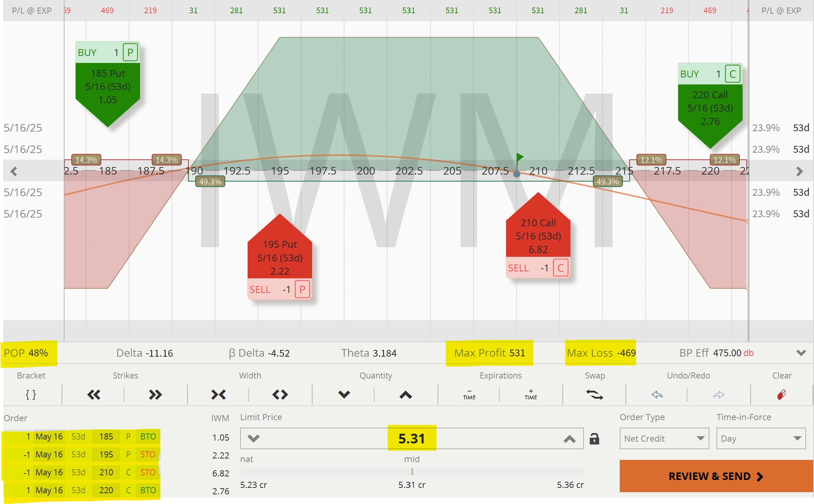This screenshot has height=504, width=814.
Task: Click the 14.3% tag near 185 strike
Action: point(86,160)
